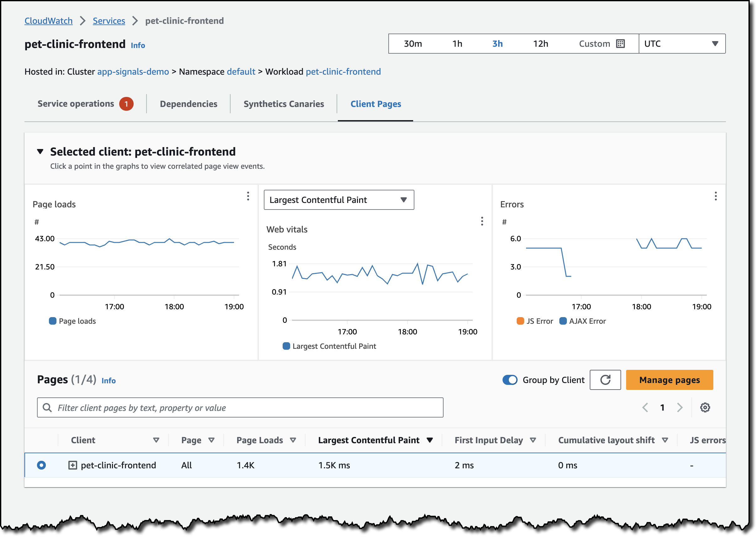Image resolution: width=756 pixels, height=537 pixels.
Task: Go to previous page of results
Action: coord(645,407)
